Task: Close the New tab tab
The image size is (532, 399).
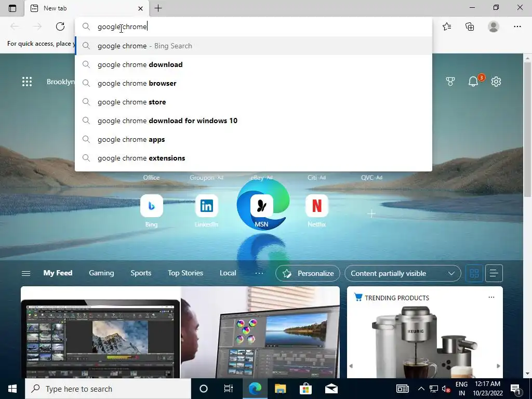Action: (x=140, y=8)
